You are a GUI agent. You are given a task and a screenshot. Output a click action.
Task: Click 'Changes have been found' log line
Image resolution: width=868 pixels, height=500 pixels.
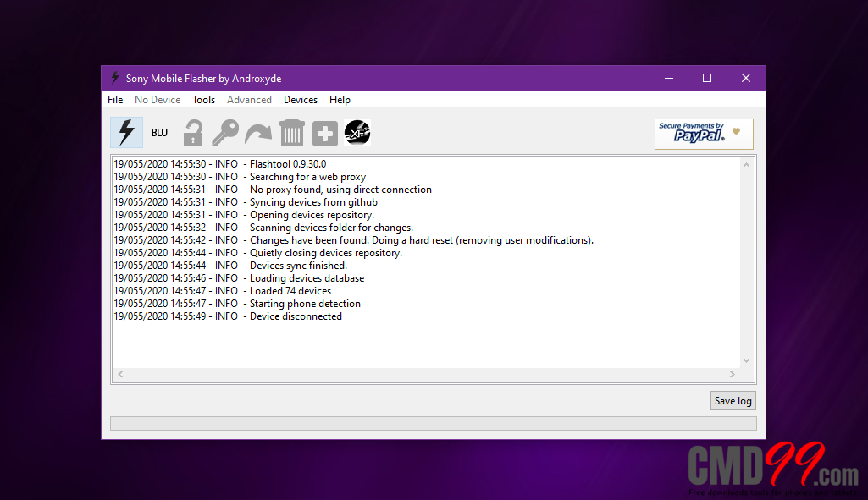click(x=353, y=240)
